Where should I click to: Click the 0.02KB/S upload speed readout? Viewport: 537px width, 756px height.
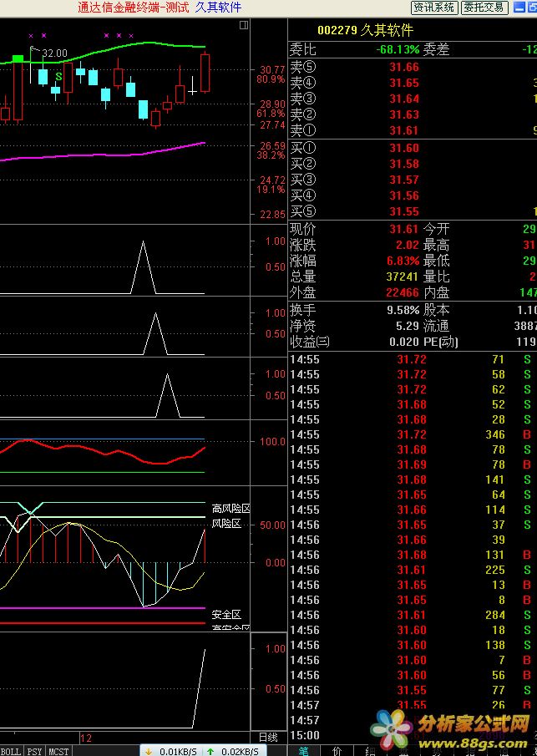(x=240, y=751)
